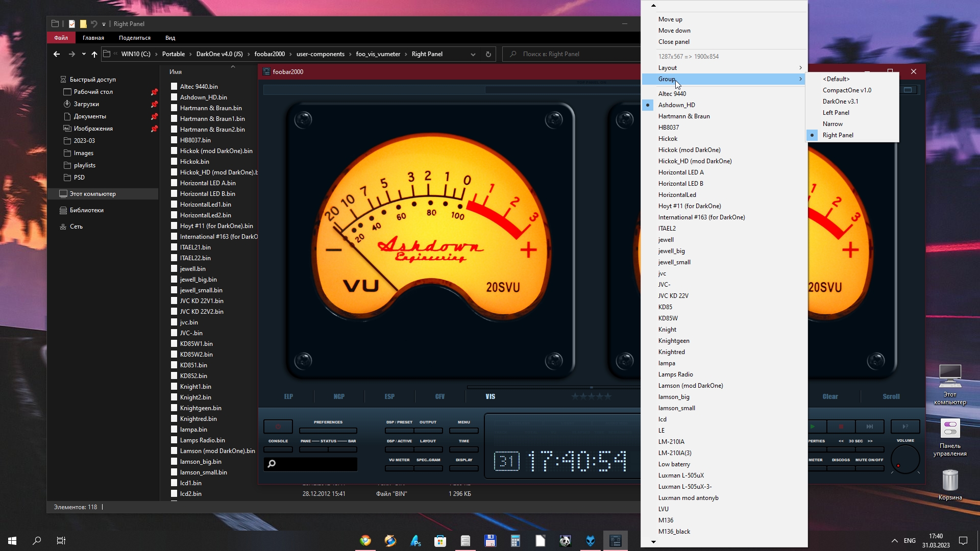Adjust the VOLUME knob
This screenshot has width=980, height=551.
click(905, 459)
